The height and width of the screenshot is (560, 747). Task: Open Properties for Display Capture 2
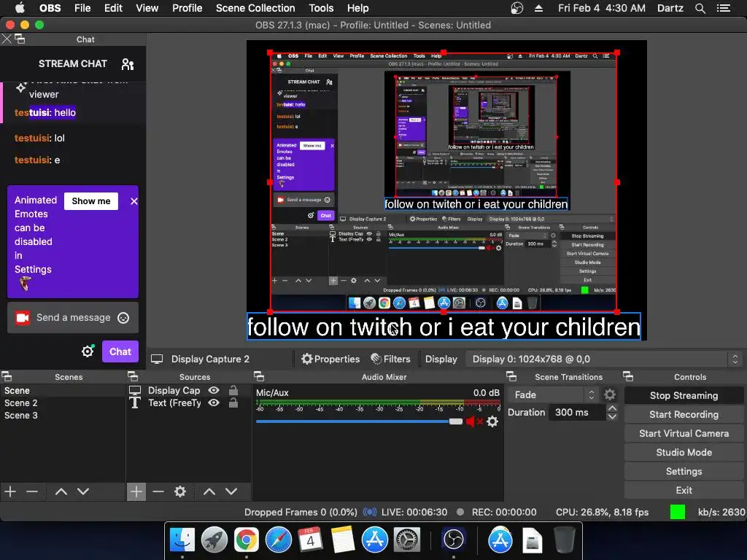click(330, 359)
